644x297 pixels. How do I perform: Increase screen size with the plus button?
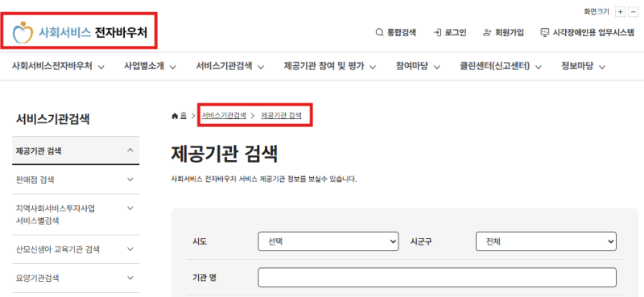point(620,12)
